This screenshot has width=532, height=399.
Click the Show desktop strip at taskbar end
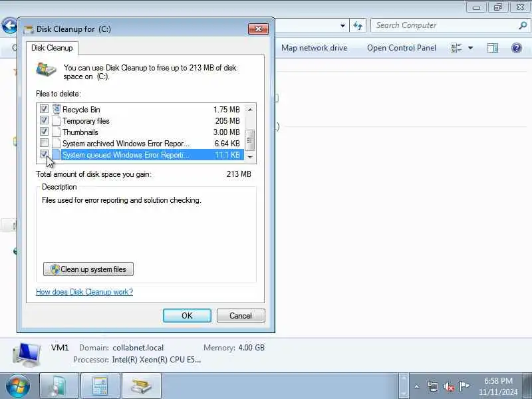pyautogui.click(x=527, y=386)
